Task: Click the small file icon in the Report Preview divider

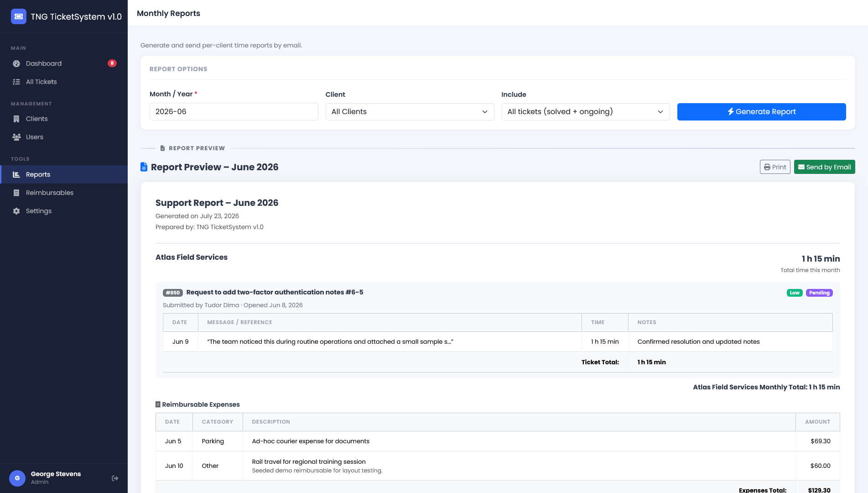Action: (162, 148)
